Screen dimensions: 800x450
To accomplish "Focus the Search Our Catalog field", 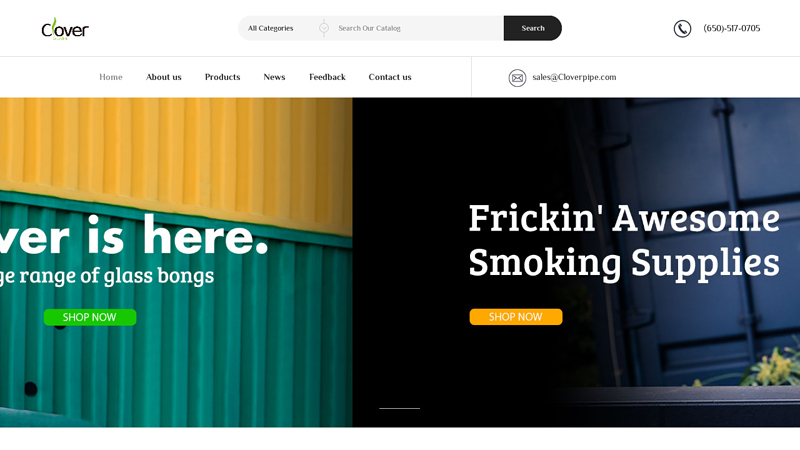I will (x=417, y=28).
